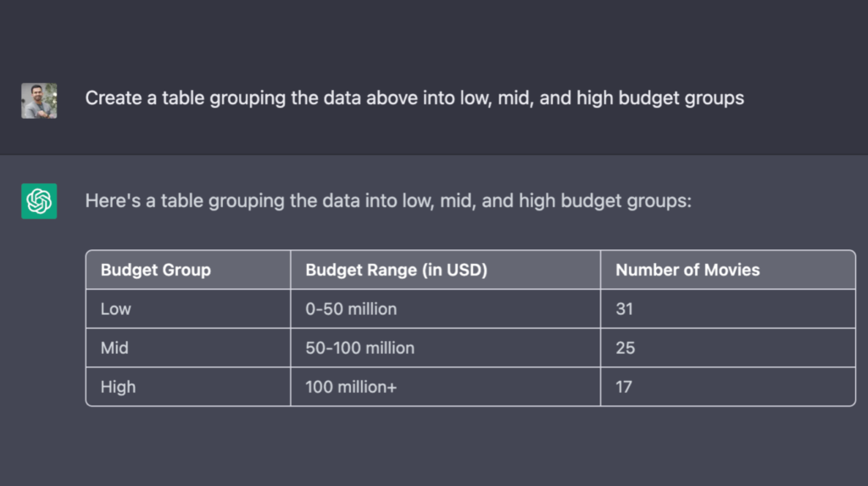Image resolution: width=868 pixels, height=486 pixels.
Task: Click the movie count 17 cell
Action: click(x=728, y=386)
